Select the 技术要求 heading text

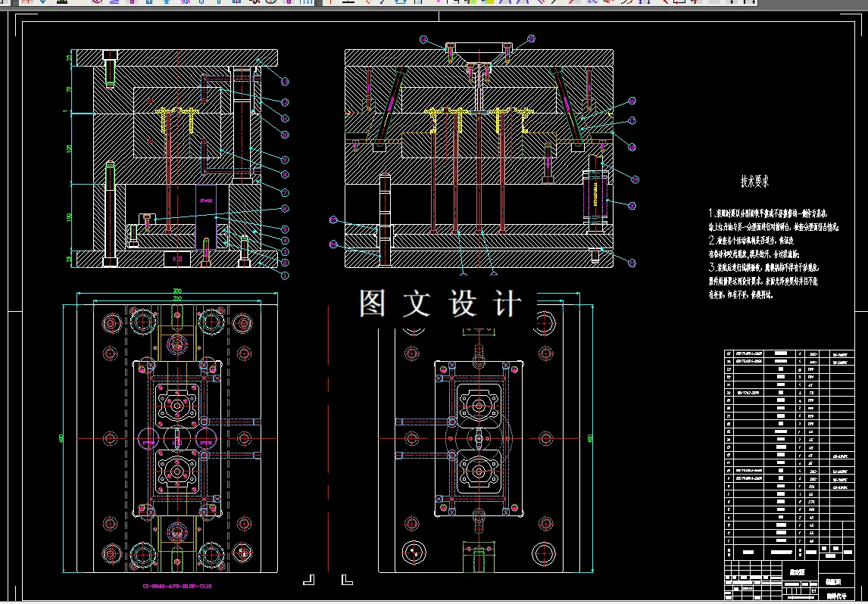754,182
